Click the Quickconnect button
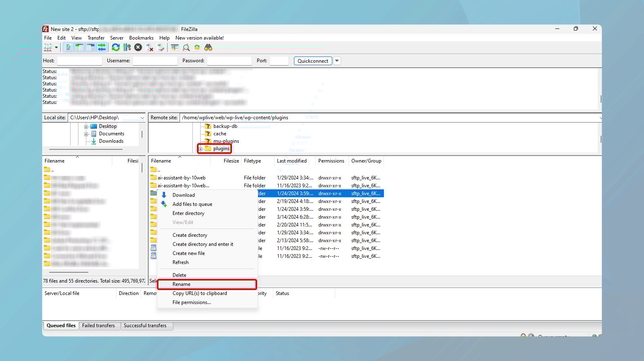 point(313,61)
